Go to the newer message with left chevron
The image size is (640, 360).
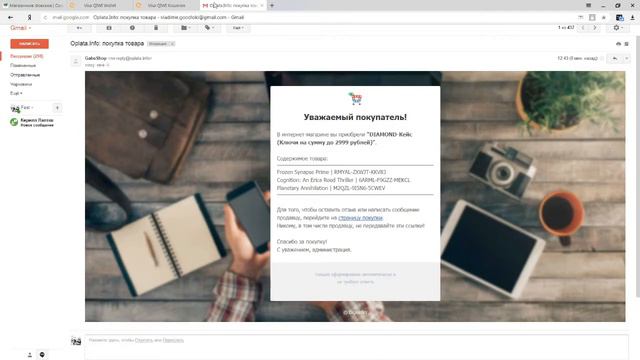pyautogui.click(x=583, y=28)
